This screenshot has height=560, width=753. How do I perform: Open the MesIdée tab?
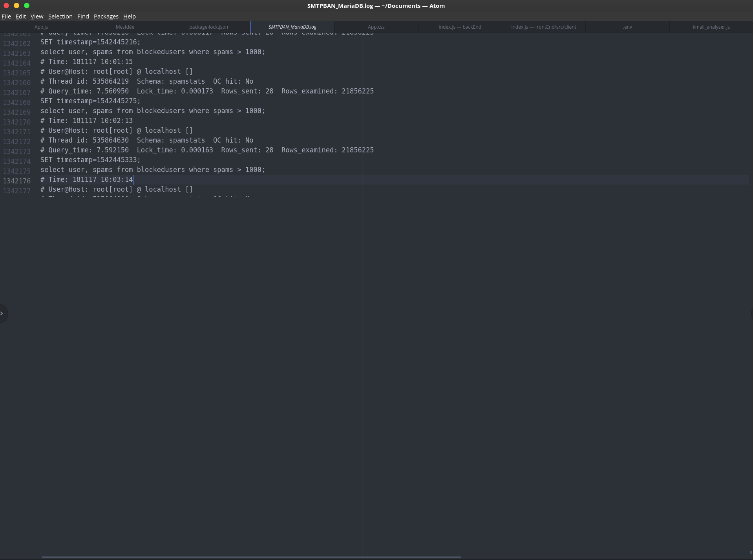point(125,27)
